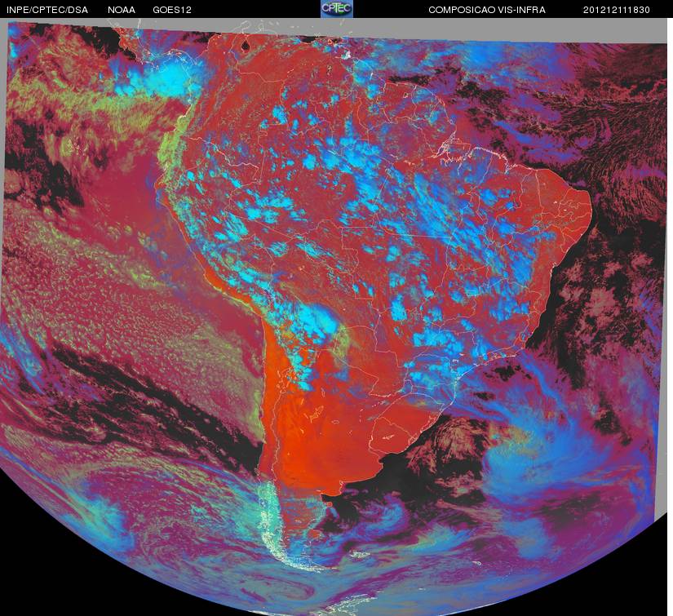The image size is (673, 616).
Task: Click the timestamp 201212111830
Action: 617,10
